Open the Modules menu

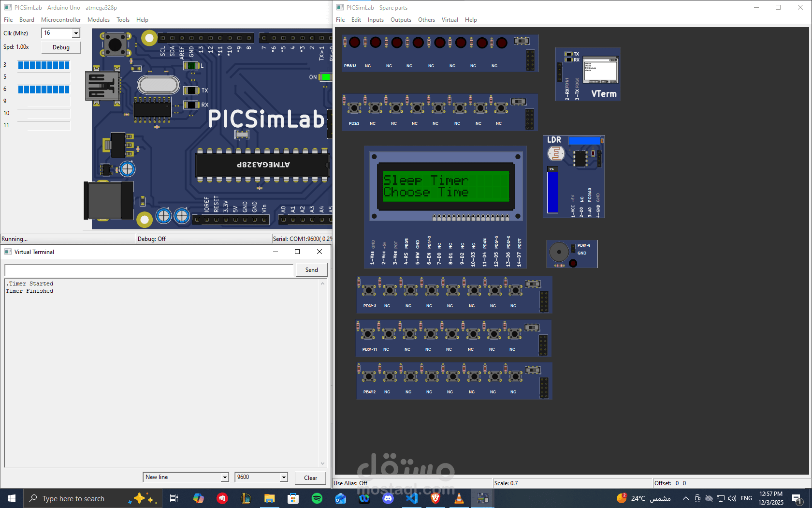click(x=99, y=20)
